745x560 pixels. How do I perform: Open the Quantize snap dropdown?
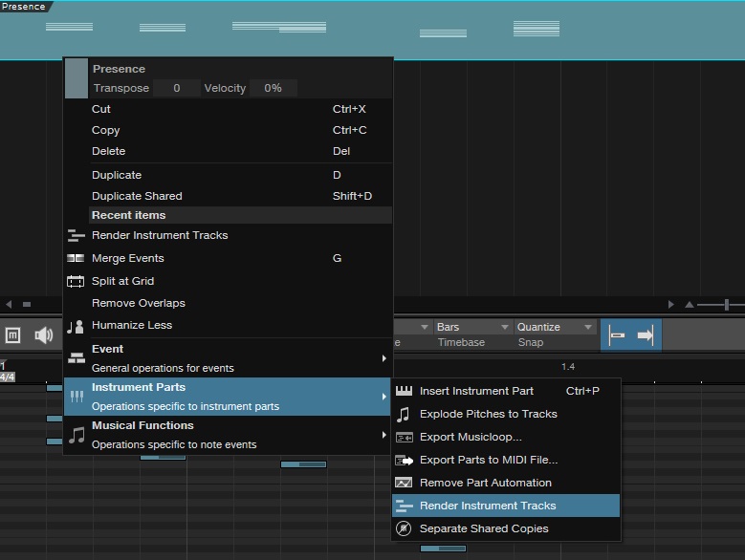555,327
